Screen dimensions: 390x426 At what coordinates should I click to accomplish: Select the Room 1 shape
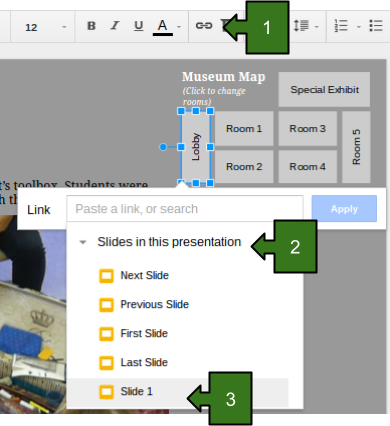[244, 129]
